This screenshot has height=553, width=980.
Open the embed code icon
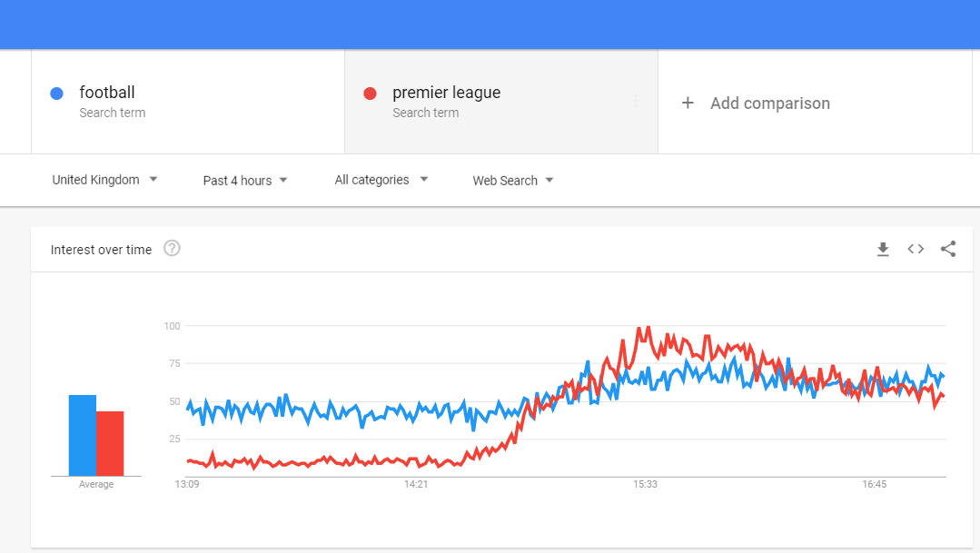(x=916, y=249)
